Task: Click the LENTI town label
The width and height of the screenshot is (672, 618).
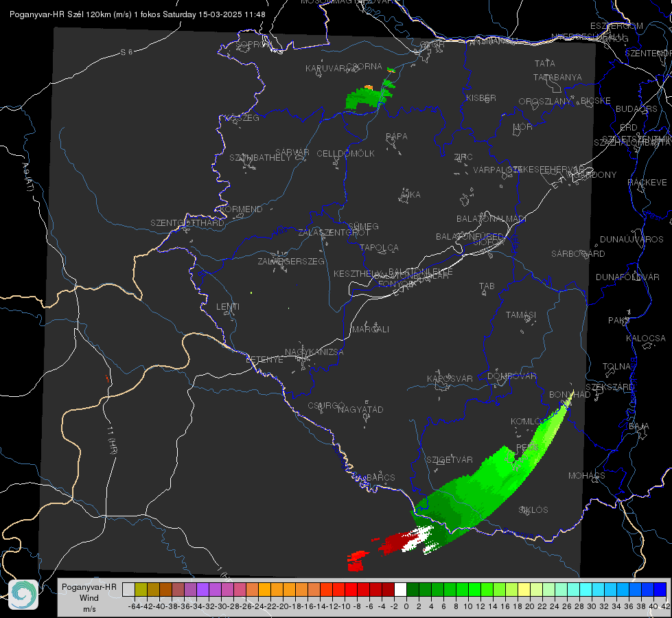Action: [228, 307]
